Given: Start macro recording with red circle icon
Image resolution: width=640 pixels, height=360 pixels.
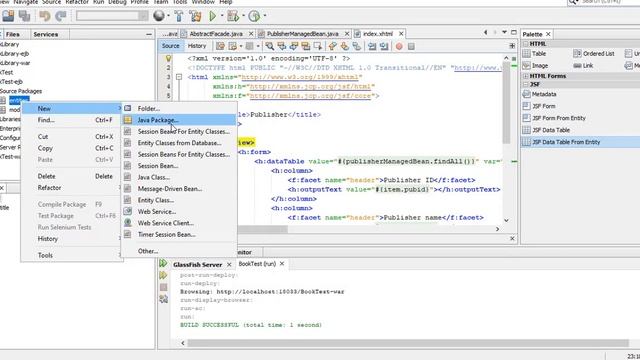Looking at the screenshot, I should point(399,46).
